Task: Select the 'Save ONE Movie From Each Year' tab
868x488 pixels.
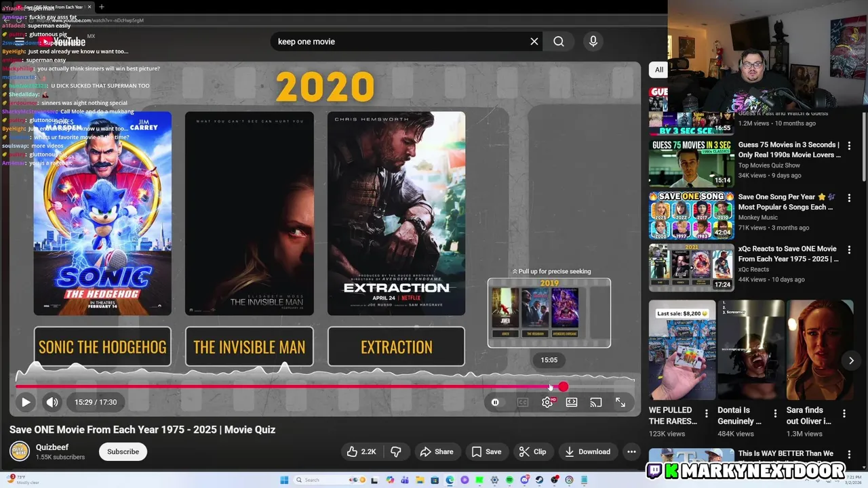Action: pos(53,7)
